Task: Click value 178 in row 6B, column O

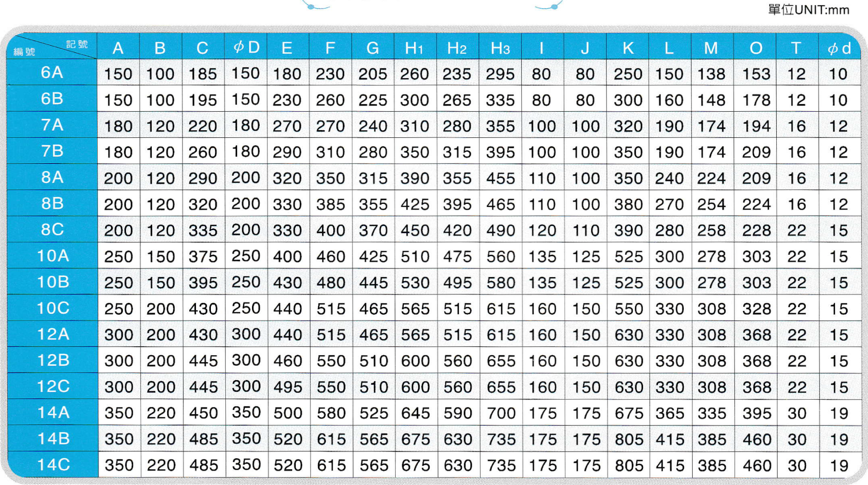Action: pos(756,100)
